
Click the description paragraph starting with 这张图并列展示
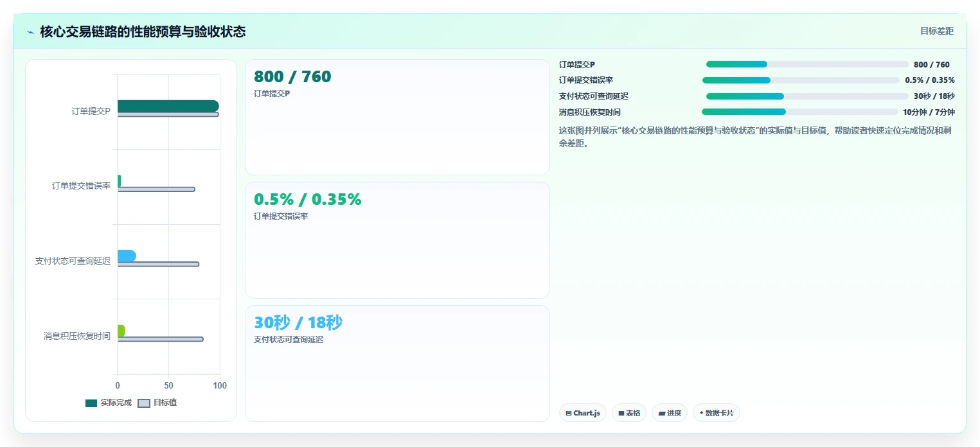[756, 137]
